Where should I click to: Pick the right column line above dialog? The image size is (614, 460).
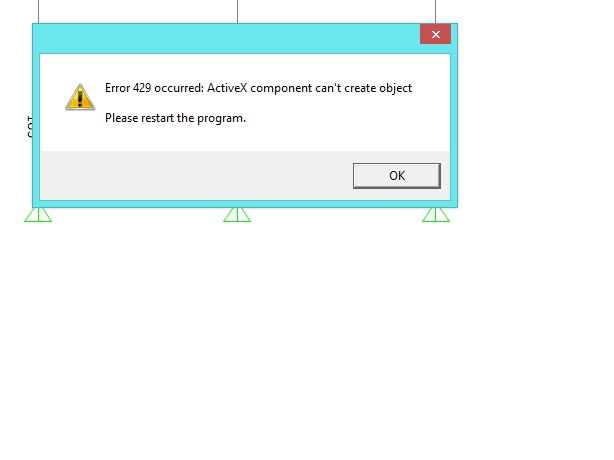point(435,11)
